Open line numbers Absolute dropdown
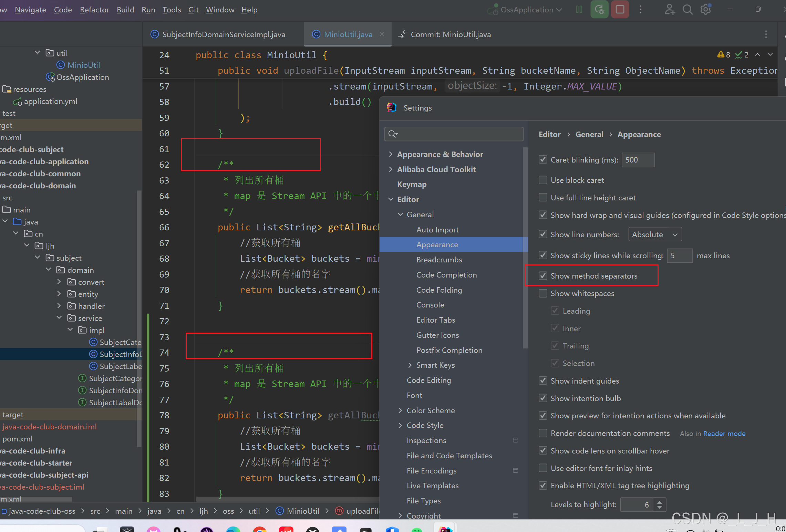Screen dimensions: 786x532 655,234
